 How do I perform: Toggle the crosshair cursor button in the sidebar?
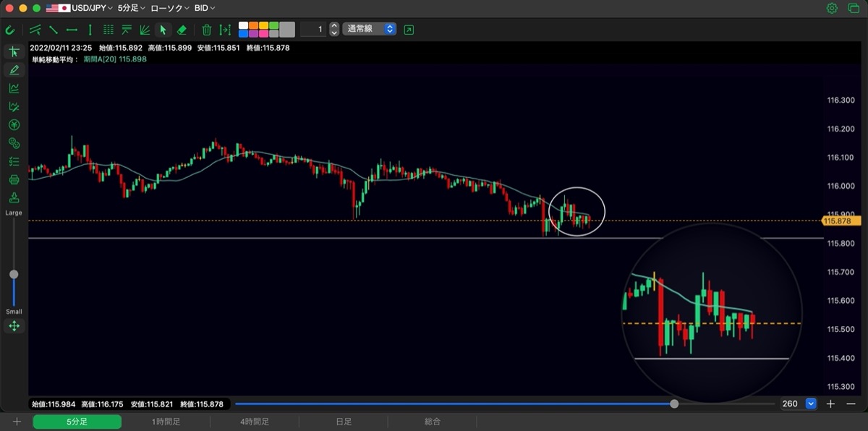pos(14,51)
